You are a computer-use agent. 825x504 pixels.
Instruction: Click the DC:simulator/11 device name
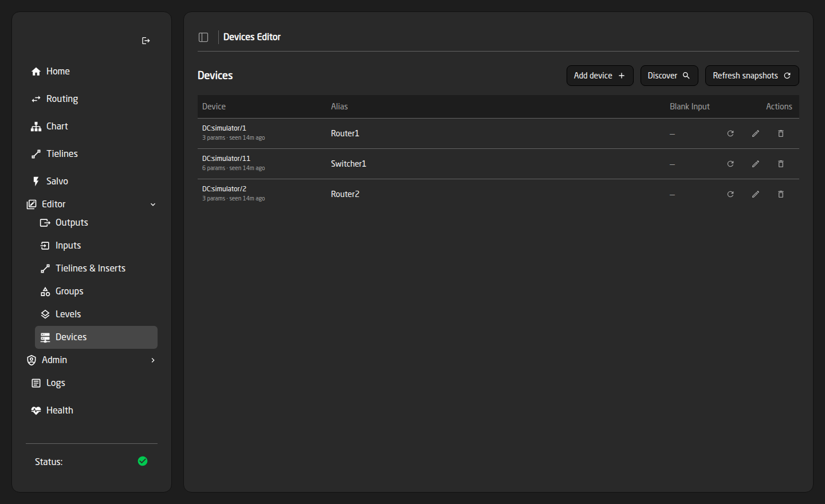coord(226,159)
